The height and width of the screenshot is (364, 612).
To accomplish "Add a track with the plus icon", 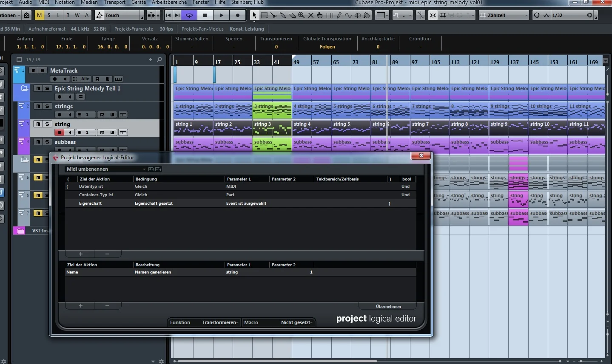I will 151,59.
